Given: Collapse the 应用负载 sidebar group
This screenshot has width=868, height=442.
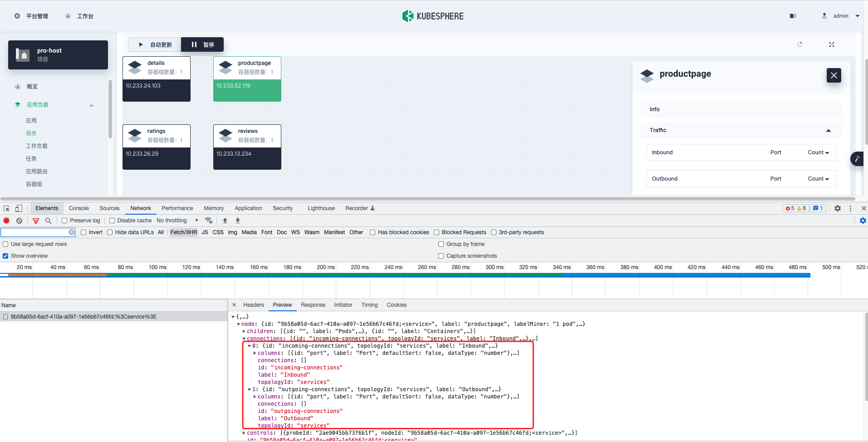Looking at the screenshot, I should tap(92, 105).
